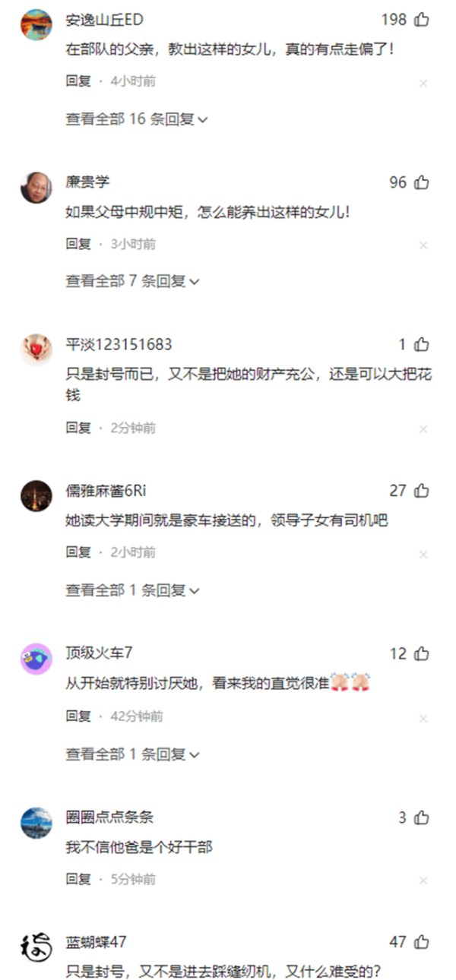
Task: Dismiss 安逸山丘ED's comment with the X icon
Action: click(423, 83)
